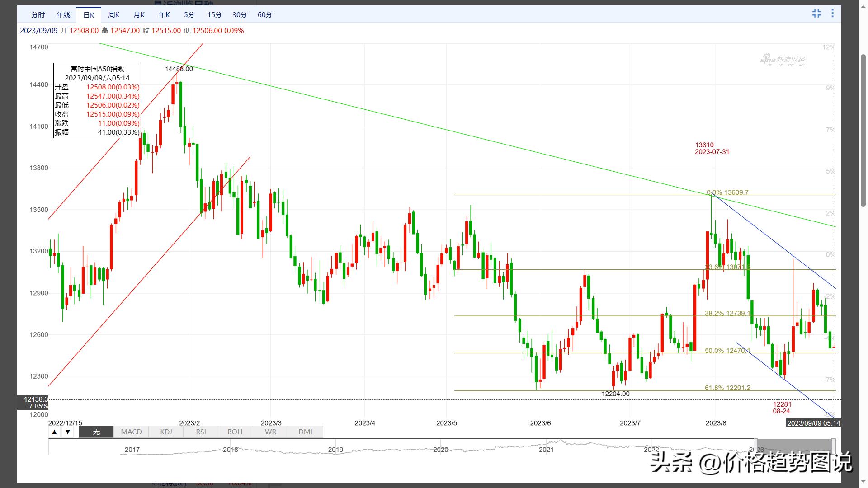
Task: Select the 分时 intraday tab
Action: (x=38, y=15)
